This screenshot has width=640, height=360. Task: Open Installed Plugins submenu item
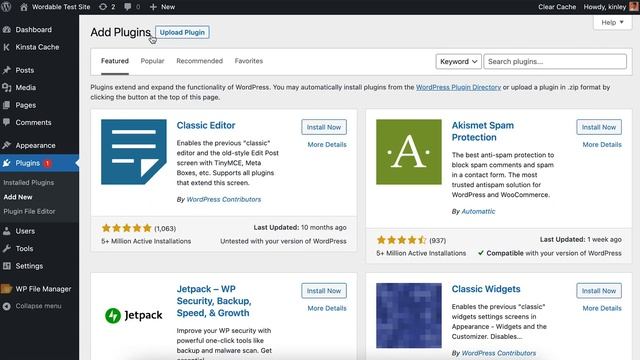point(29,182)
